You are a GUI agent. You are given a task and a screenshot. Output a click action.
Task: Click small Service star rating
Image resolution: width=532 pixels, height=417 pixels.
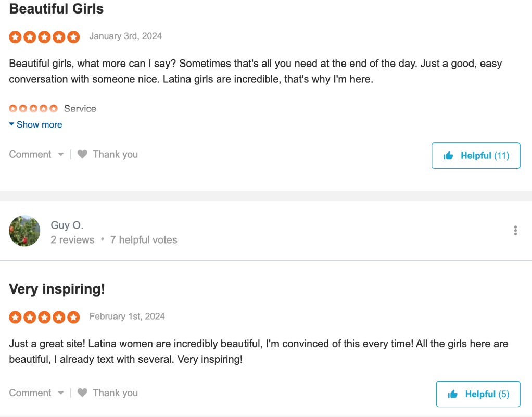click(x=33, y=109)
